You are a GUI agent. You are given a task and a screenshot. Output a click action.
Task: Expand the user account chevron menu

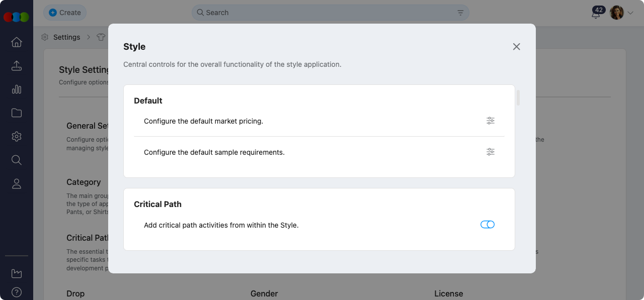pos(630,13)
